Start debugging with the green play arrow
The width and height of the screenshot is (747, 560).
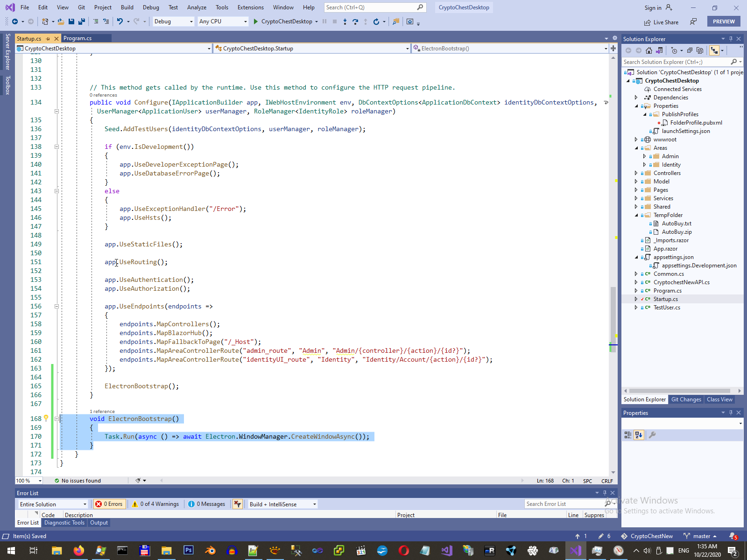coord(255,21)
